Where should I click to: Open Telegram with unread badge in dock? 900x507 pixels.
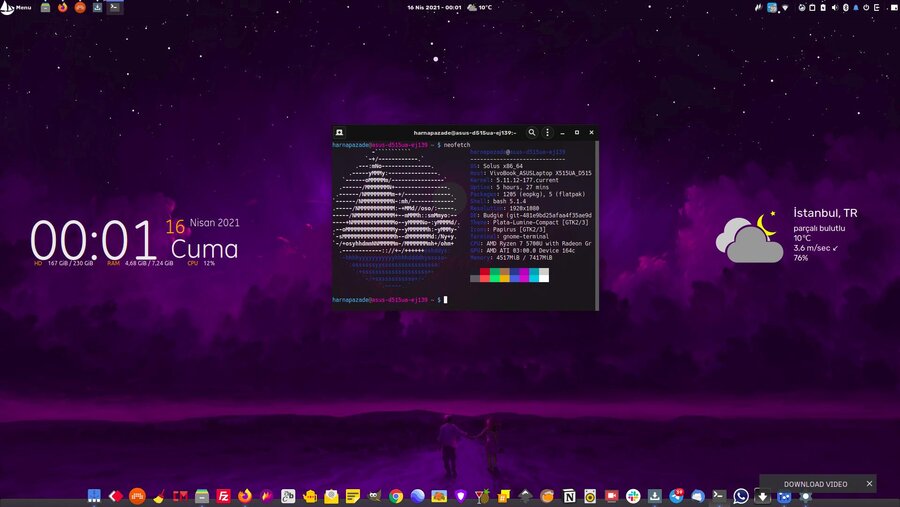click(676, 496)
